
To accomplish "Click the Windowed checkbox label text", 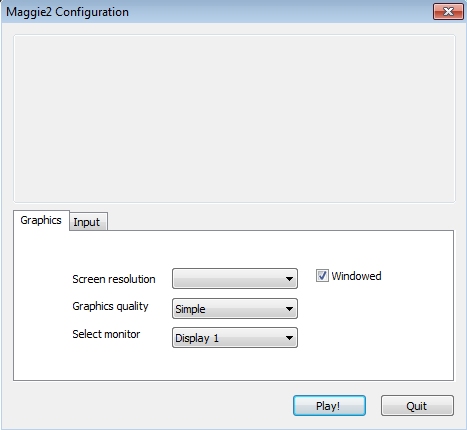I will coord(356,276).
